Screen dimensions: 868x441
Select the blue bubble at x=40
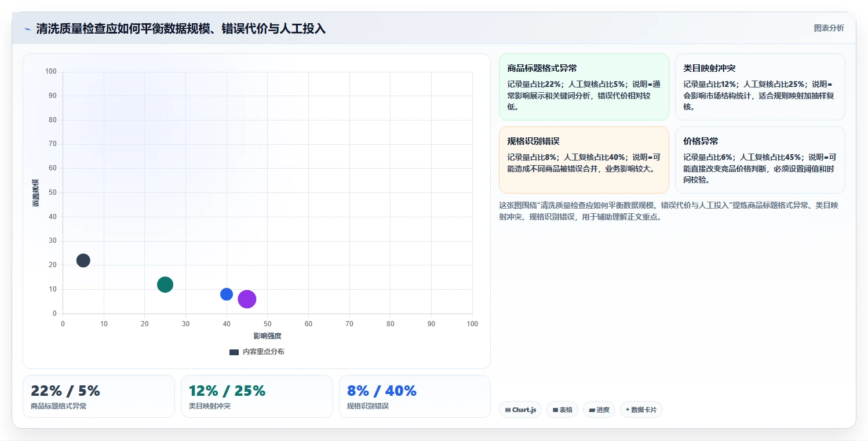227,294
